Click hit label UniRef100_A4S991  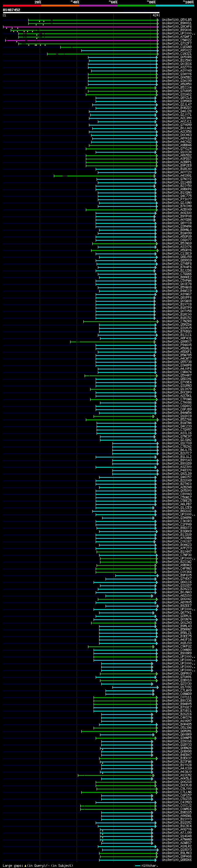[x=177, y=176]
